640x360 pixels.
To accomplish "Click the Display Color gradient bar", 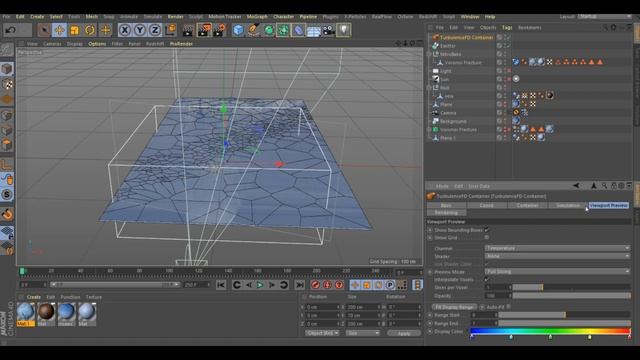I will [x=550, y=331].
